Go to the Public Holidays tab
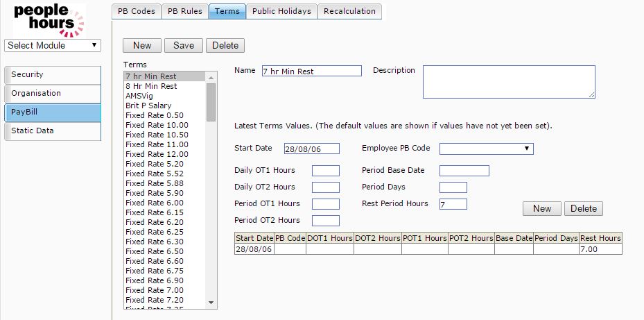This screenshot has width=644, height=320. click(x=281, y=11)
